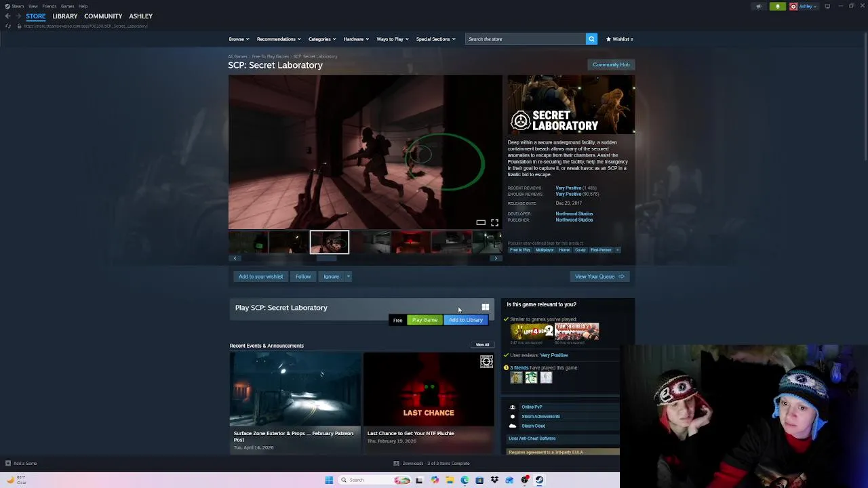Click the Wishlist link in the store bar
This screenshot has height=488, width=868.
click(620, 39)
